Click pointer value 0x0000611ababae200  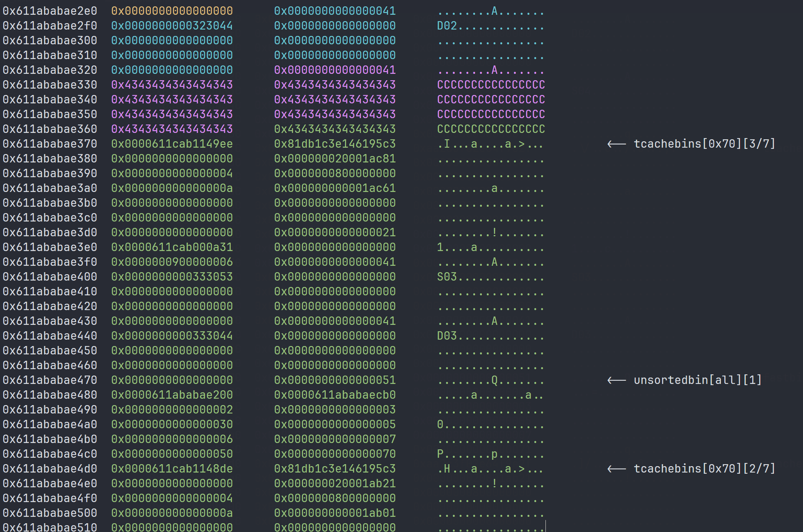pos(172,395)
